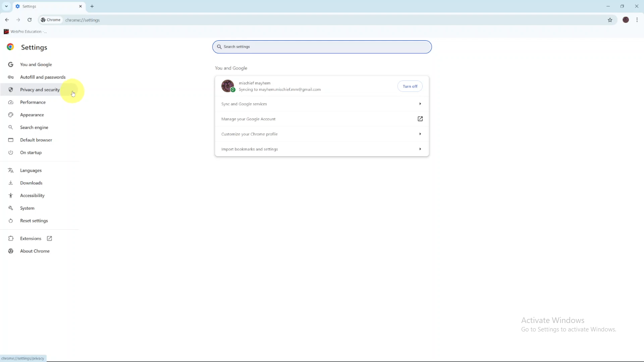Click the System wrench icon
644x362 pixels.
(x=11, y=208)
